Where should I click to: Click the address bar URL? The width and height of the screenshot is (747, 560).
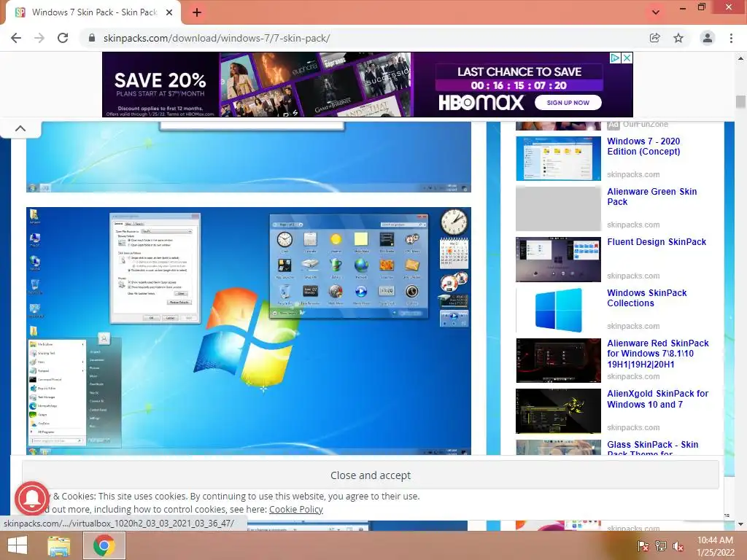(x=217, y=38)
